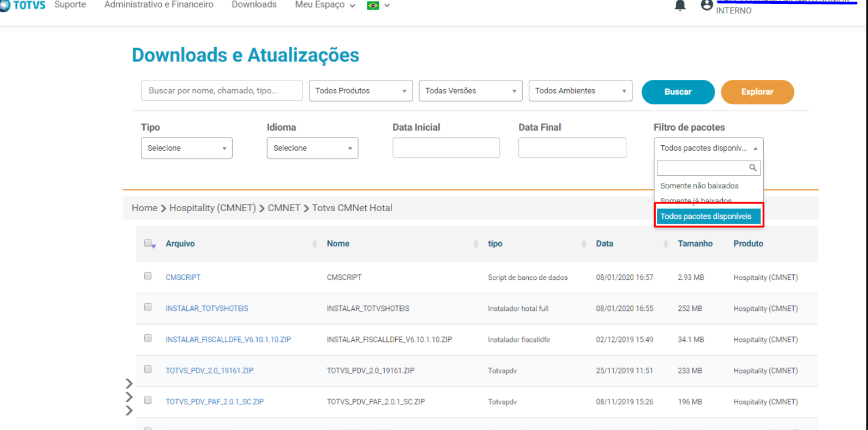Click the magnifier icon in the package filter search
The width and height of the screenshot is (868, 430).
(753, 167)
